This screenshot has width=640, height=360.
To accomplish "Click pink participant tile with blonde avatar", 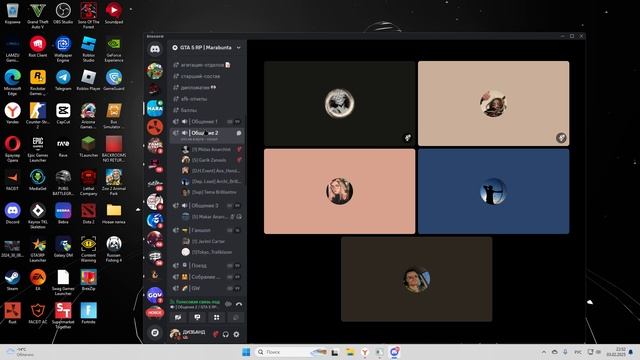I will coord(340,191).
